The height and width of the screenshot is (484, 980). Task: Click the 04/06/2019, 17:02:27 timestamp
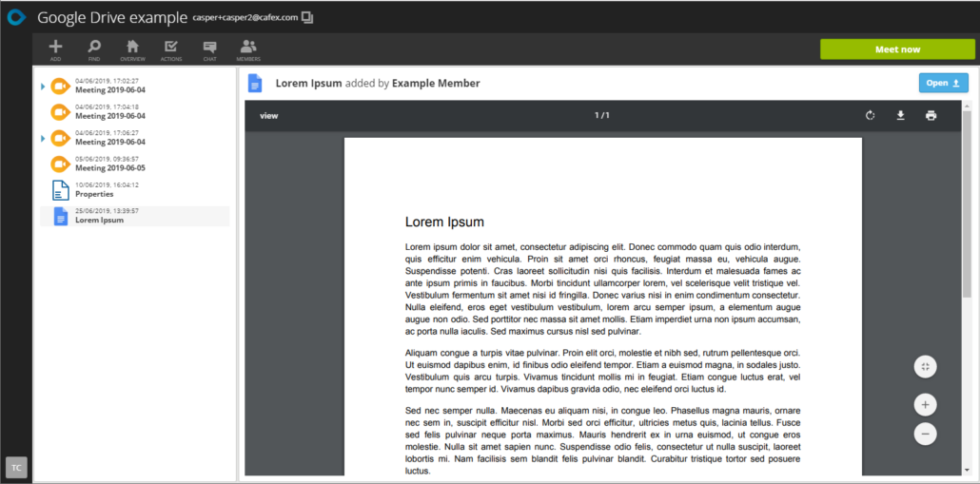107,81
